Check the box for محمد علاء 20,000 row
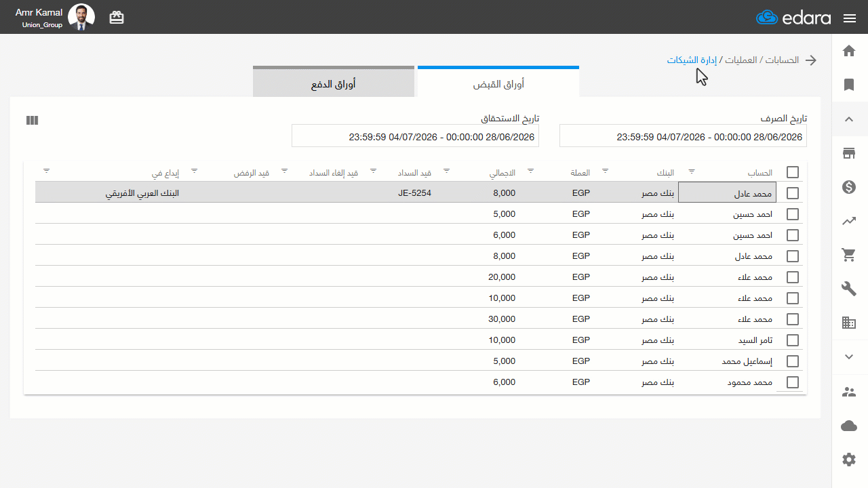This screenshot has width=868, height=488. (793, 277)
